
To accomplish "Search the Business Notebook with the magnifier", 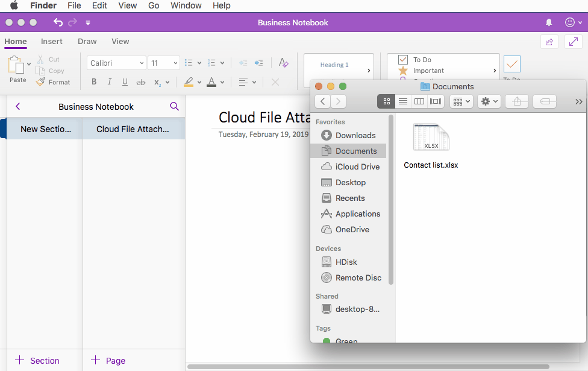I will [174, 106].
